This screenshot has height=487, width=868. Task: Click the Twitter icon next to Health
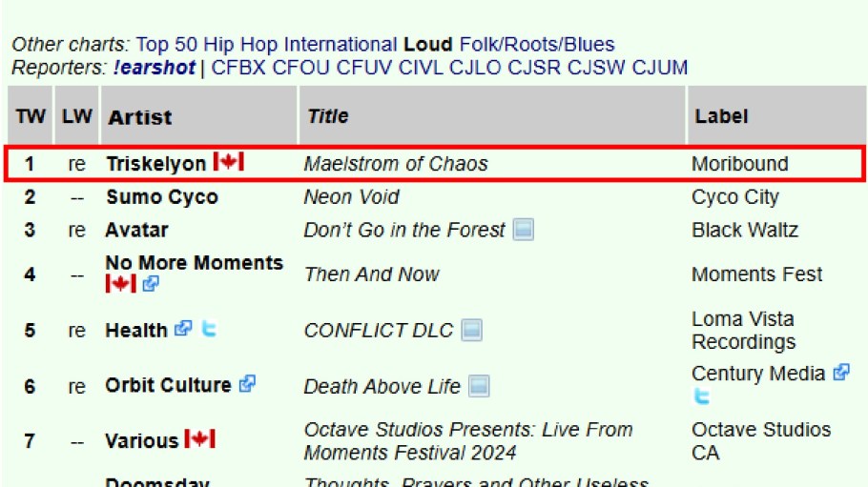[x=209, y=329]
